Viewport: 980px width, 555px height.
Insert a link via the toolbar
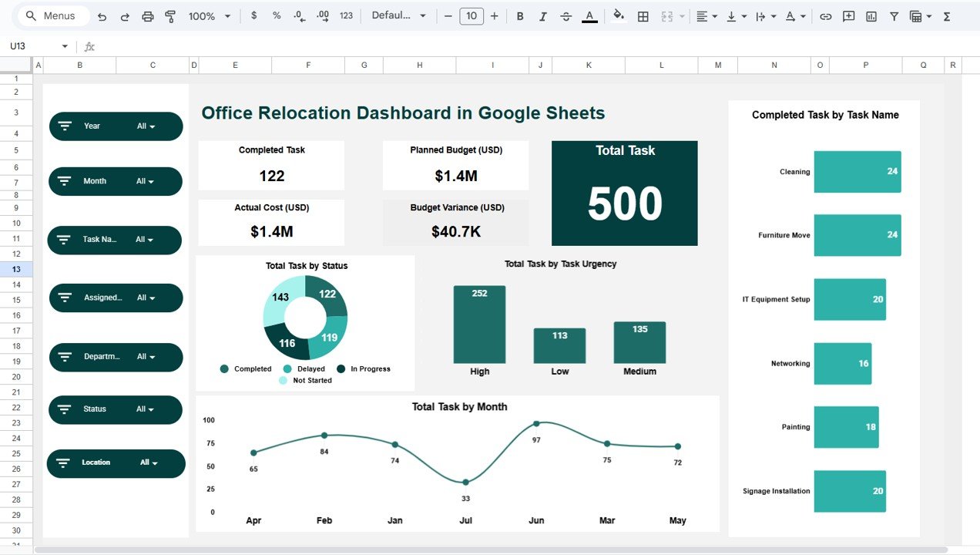pos(825,15)
